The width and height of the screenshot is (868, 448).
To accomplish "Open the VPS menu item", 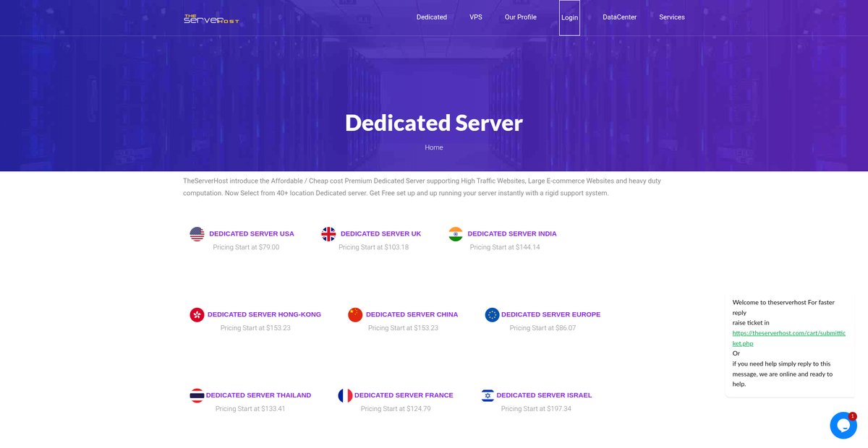I will tap(476, 17).
